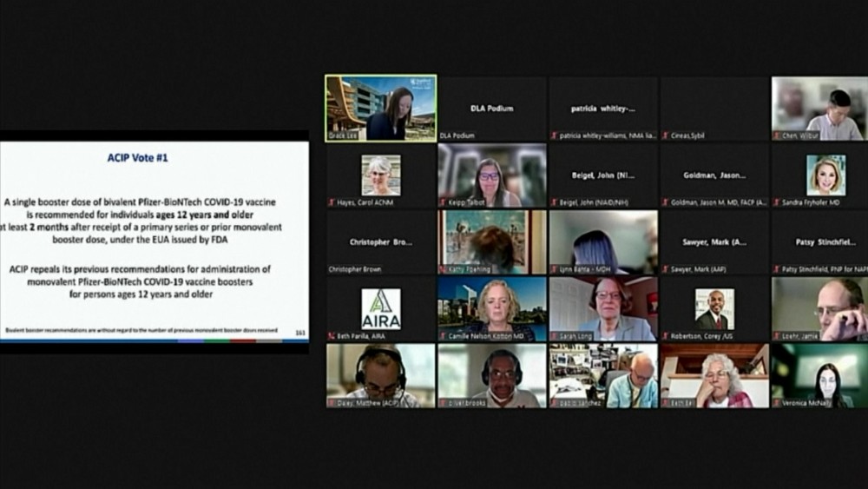This screenshot has height=489, width=868.
Task: Click muted mic icon for patricia whitley-williams
Action: pyautogui.click(x=555, y=135)
